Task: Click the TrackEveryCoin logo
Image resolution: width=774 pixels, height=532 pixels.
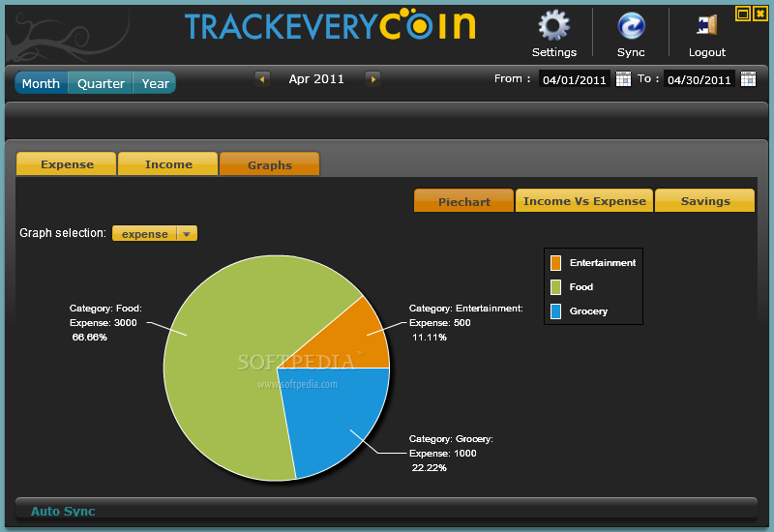Action: tap(330, 25)
